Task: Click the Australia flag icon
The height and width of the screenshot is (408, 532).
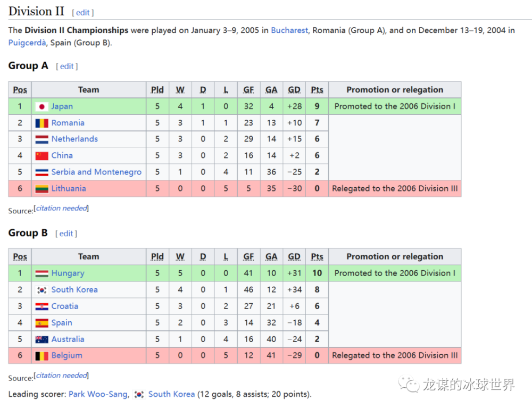Action: (x=41, y=339)
